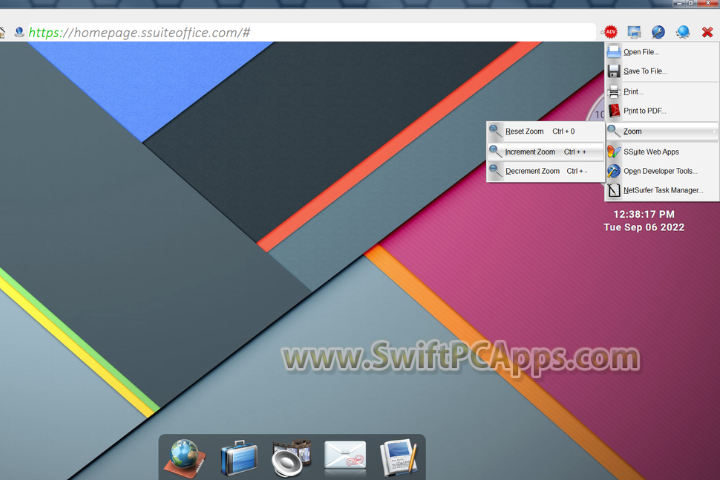This screenshot has height=480, width=720.
Task: Click the blue briefcase dock icon
Action: tap(239, 457)
